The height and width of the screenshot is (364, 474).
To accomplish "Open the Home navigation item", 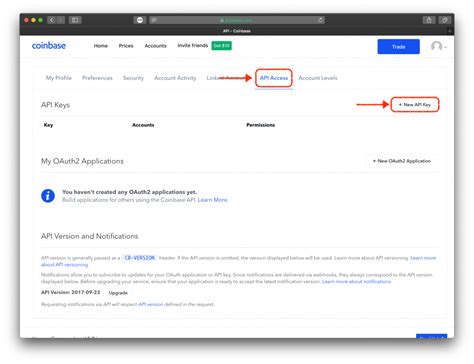I will [x=101, y=46].
